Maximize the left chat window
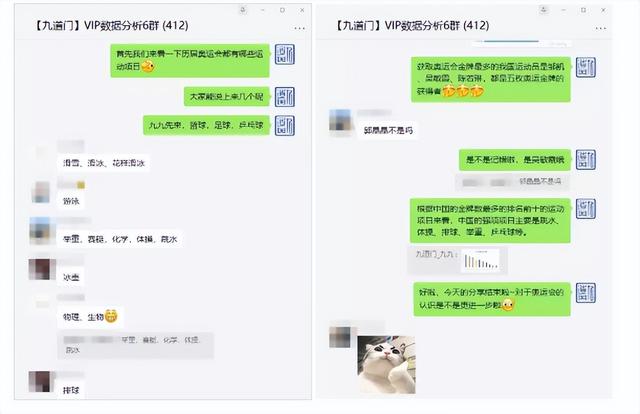Image resolution: width=640 pixels, height=414 pixels. pyautogui.click(x=282, y=10)
